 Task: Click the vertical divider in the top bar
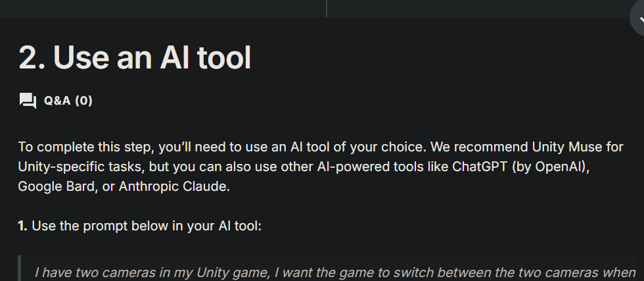click(327, 8)
